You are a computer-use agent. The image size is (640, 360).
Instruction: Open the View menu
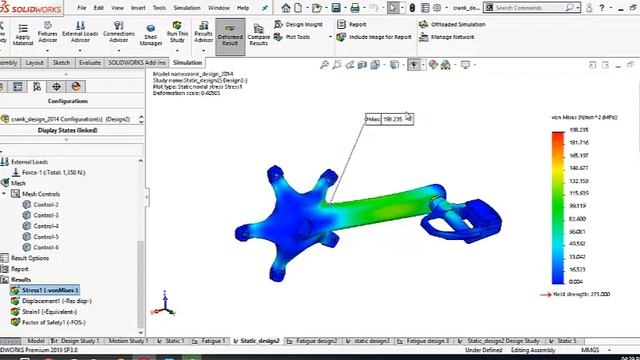click(117, 8)
